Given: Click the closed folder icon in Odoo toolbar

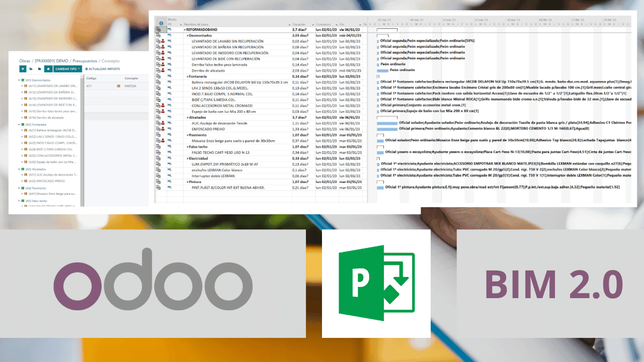Looking at the screenshot, I should click(39, 68).
